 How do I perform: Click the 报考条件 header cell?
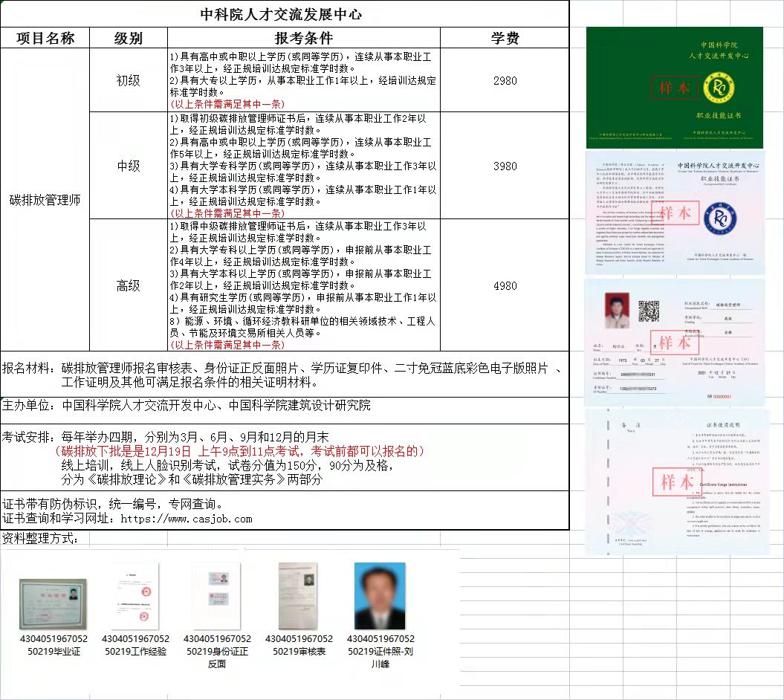[304, 38]
